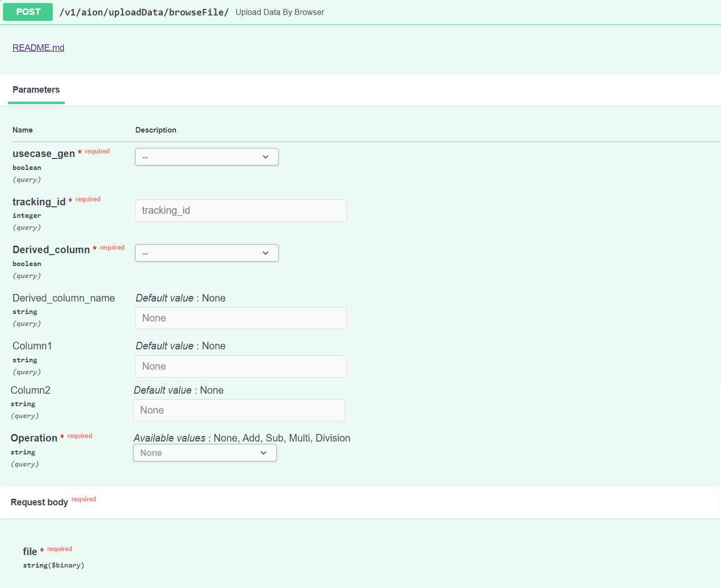Click the Derived_column_name parameter label
The width and height of the screenshot is (721, 588).
(64, 298)
